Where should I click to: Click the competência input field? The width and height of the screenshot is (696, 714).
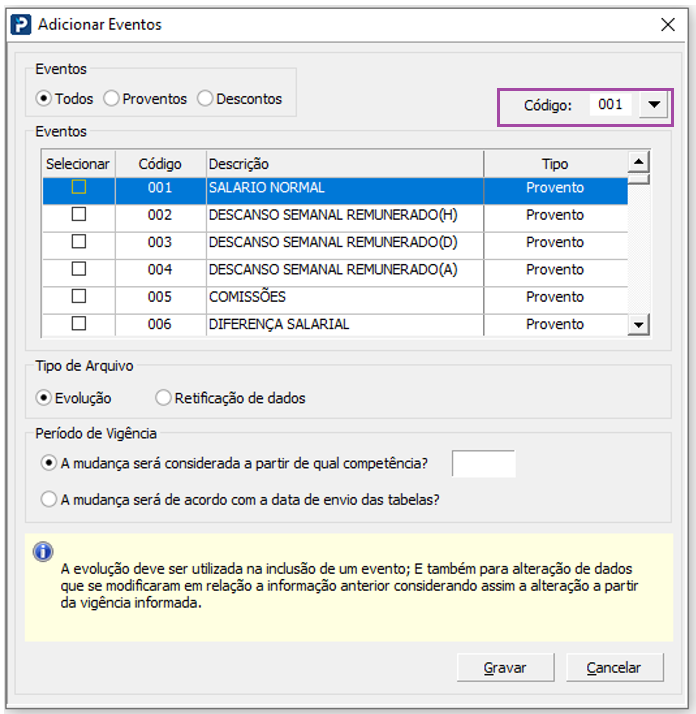[484, 464]
